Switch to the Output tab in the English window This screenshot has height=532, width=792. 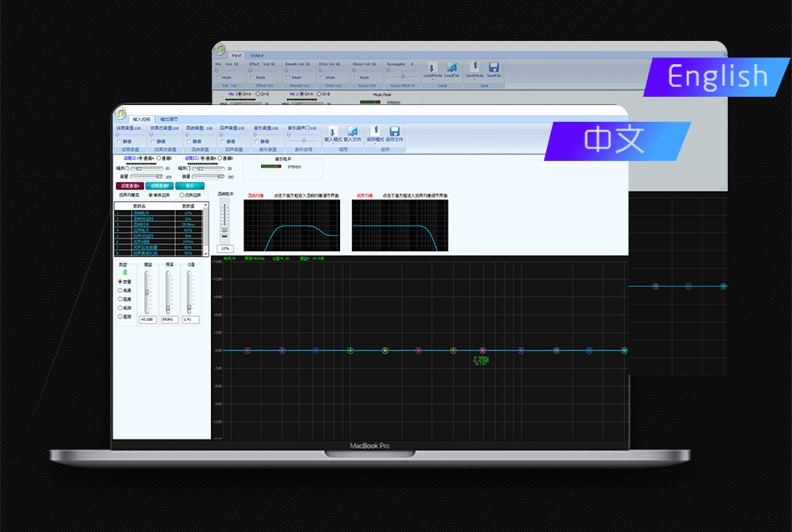pos(257,55)
